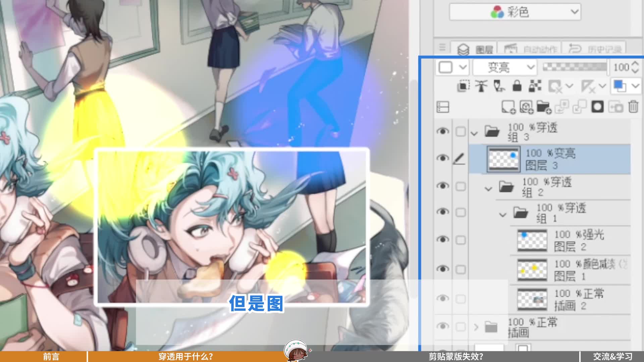This screenshot has width=644, height=362.
Task: Open the ruler options dropdown arrow
Action: [602, 86]
